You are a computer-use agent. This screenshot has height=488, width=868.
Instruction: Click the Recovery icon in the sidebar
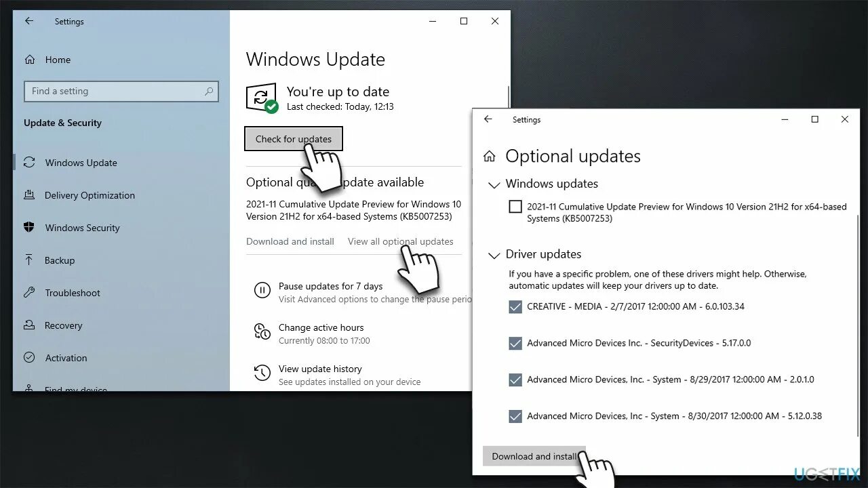point(29,325)
